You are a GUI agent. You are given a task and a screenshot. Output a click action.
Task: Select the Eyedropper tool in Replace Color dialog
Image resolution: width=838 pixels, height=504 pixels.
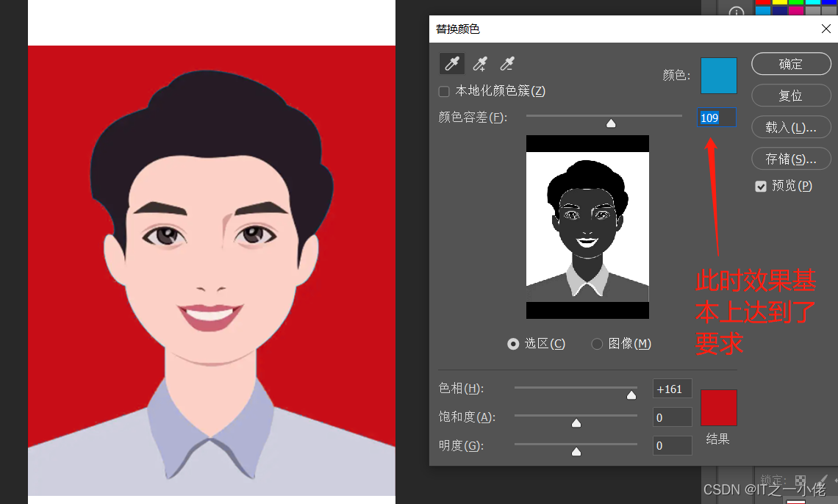point(451,63)
